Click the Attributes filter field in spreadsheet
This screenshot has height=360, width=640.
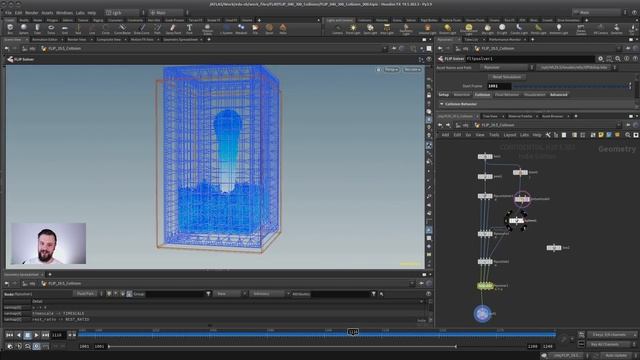coord(340,294)
